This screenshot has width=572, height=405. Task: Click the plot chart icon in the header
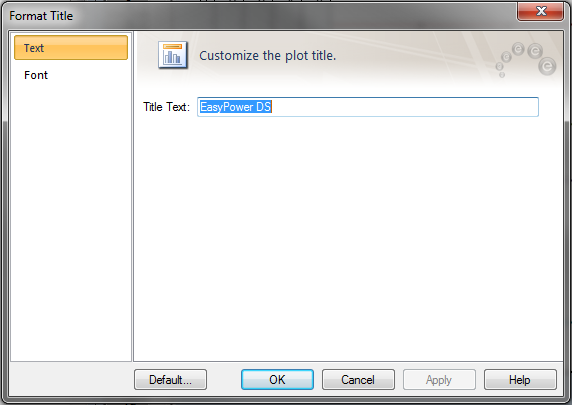pyautogui.click(x=173, y=55)
